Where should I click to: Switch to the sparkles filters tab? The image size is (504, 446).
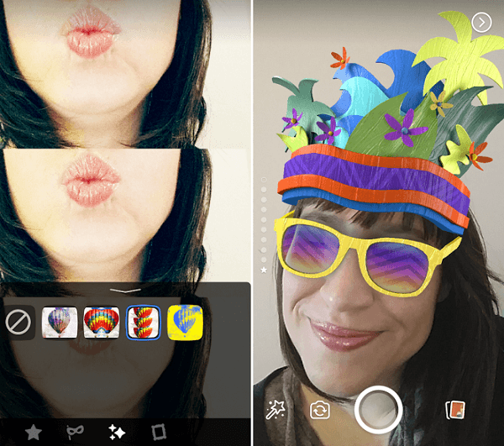[117, 433]
